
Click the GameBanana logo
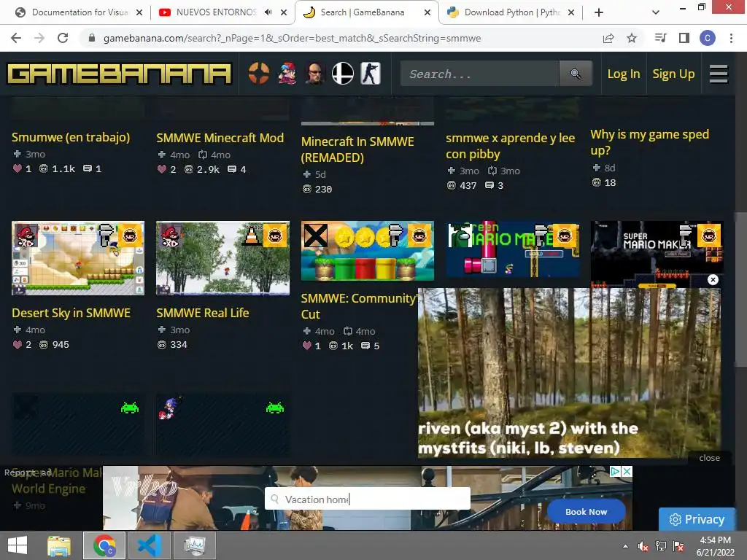click(x=119, y=74)
